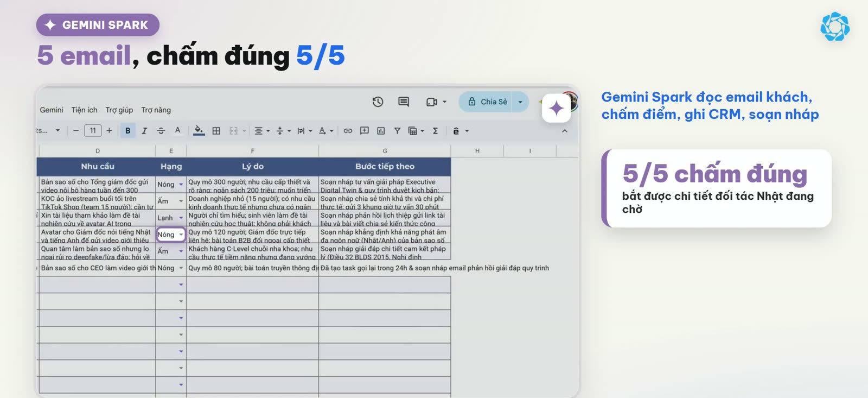
Task: Open the functions sigma menu
Action: 435,131
